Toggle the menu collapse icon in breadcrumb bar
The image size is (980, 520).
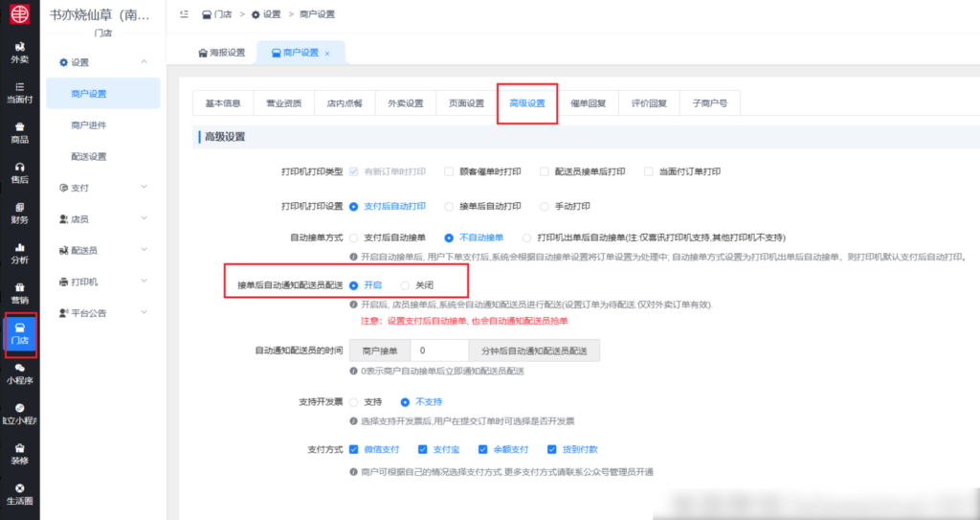pos(184,13)
